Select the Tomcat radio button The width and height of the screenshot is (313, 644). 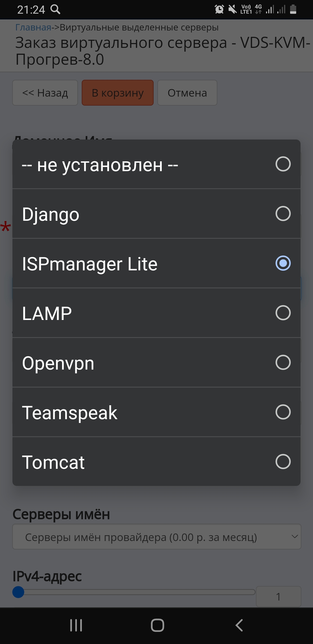pos(283,462)
